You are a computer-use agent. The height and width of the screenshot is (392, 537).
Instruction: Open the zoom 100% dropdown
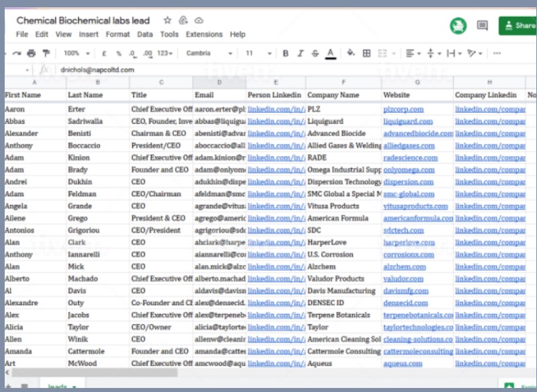(x=77, y=53)
